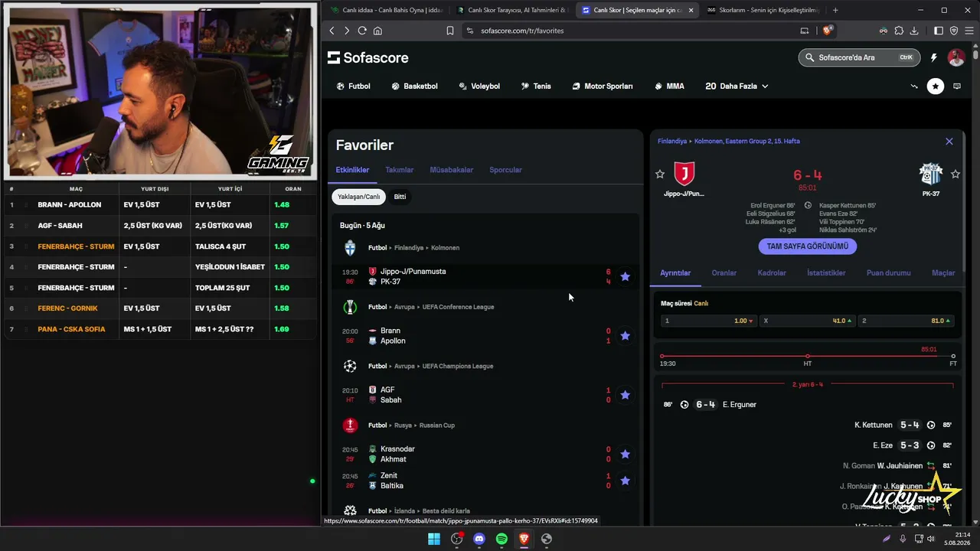This screenshot has height=551, width=980.
Task: Expand the 20 Daha Fazla sports dropdown
Action: pyautogui.click(x=737, y=86)
